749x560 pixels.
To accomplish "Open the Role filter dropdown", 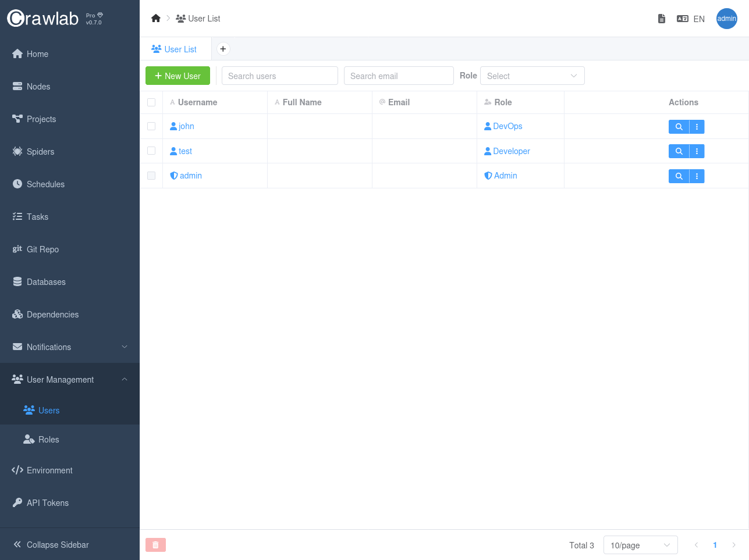I will pyautogui.click(x=532, y=76).
